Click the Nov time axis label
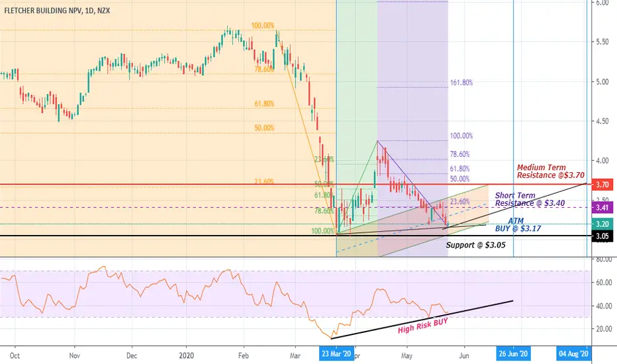The image size is (617, 364). (74, 356)
